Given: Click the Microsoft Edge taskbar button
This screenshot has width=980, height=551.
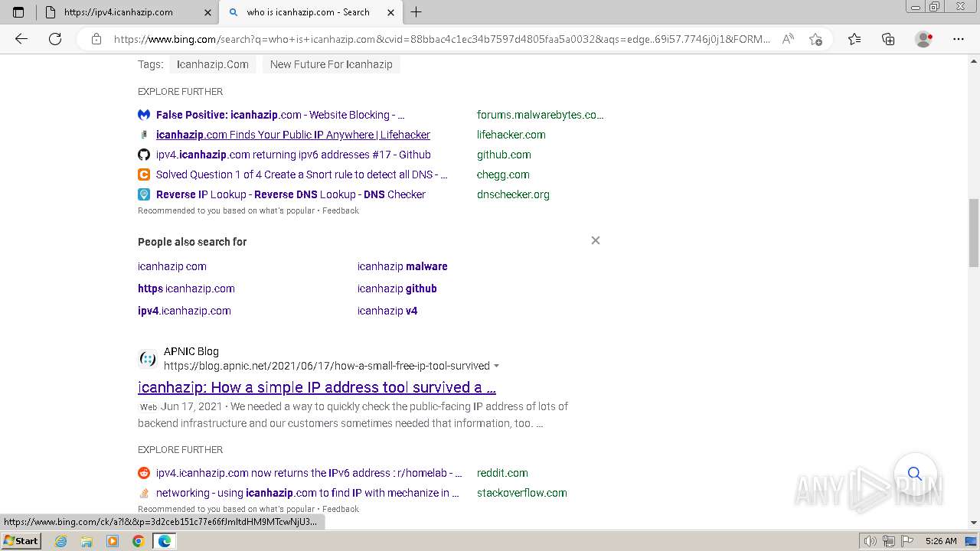Looking at the screenshot, I should click(x=165, y=541).
